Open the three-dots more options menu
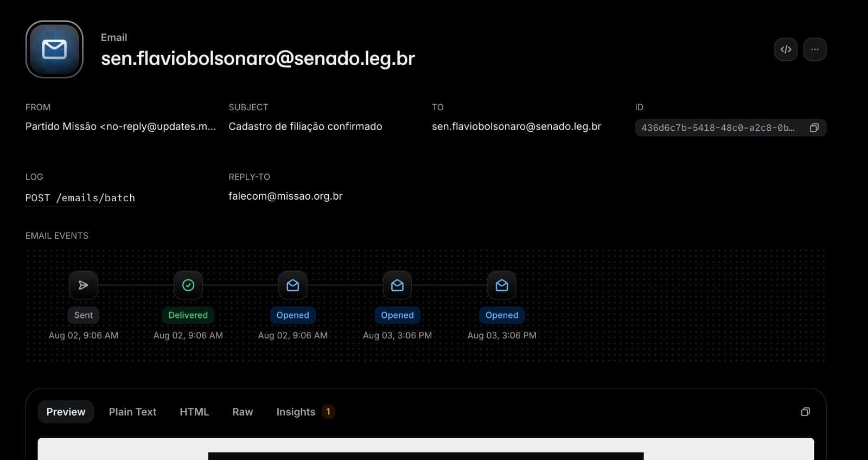 coord(815,49)
